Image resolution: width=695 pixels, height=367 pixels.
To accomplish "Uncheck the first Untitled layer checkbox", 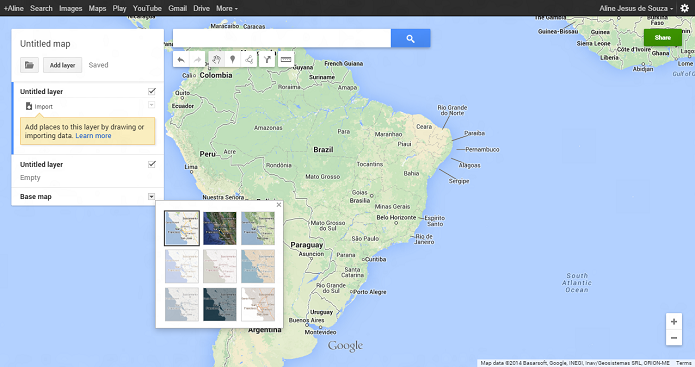I will point(152,91).
